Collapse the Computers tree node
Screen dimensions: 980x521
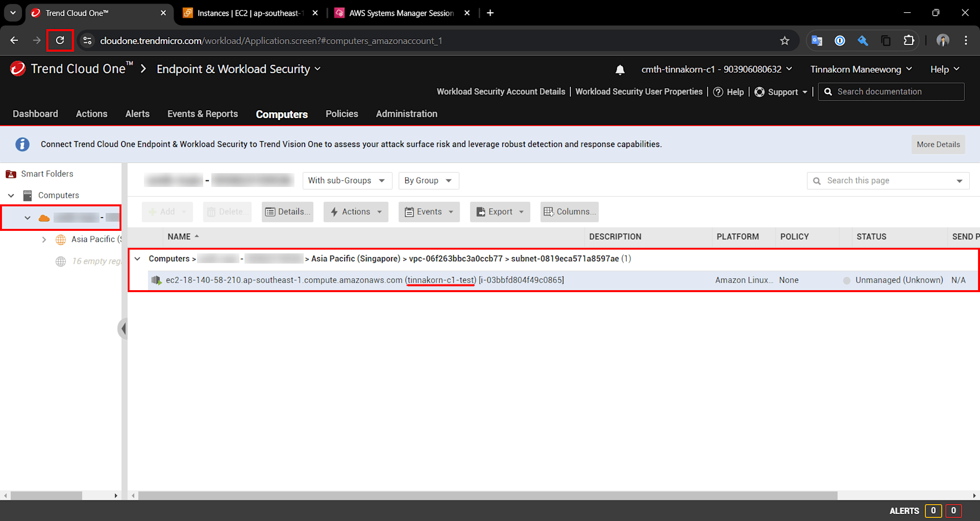pos(11,196)
